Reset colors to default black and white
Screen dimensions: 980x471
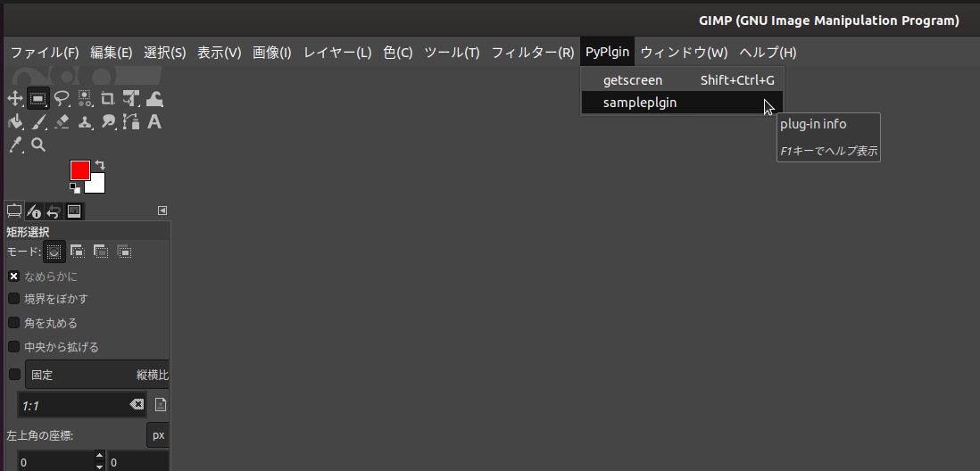click(x=75, y=188)
